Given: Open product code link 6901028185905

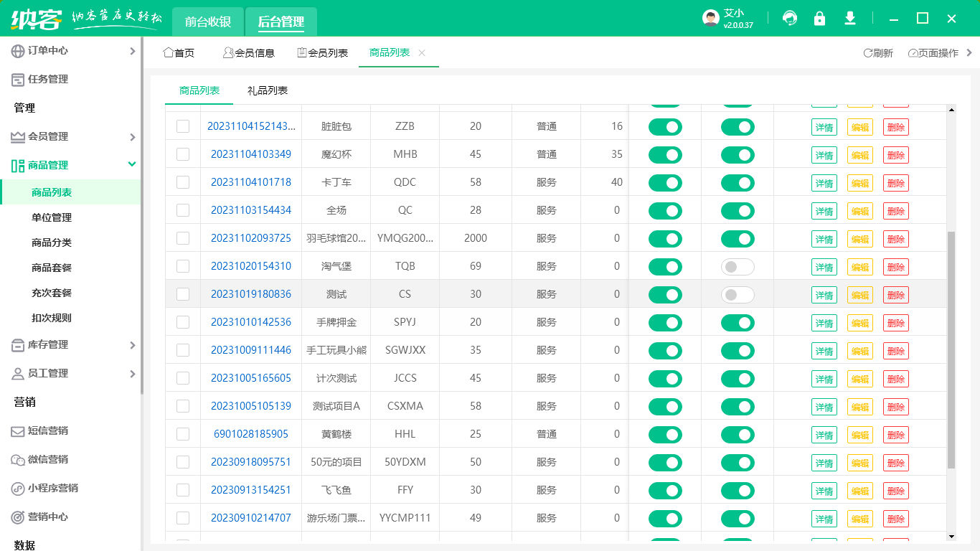Looking at the screenshot, I should 251,434.
